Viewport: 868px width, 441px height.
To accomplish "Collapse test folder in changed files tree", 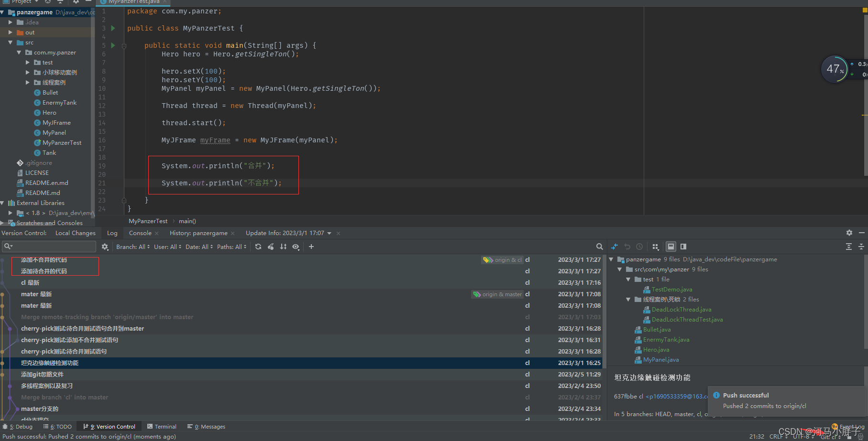I will tap(628, 280).
